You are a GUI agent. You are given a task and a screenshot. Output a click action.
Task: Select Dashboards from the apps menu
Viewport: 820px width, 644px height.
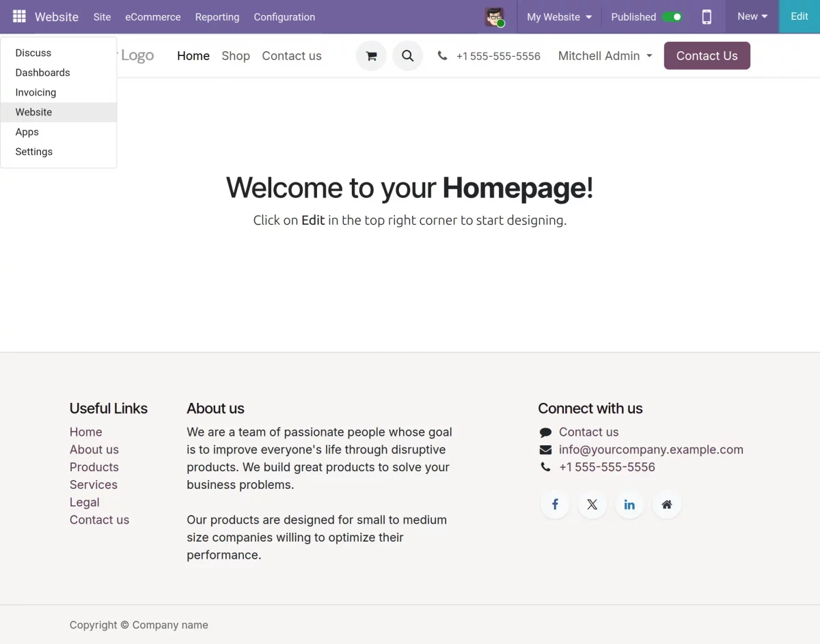coord(59,72)
